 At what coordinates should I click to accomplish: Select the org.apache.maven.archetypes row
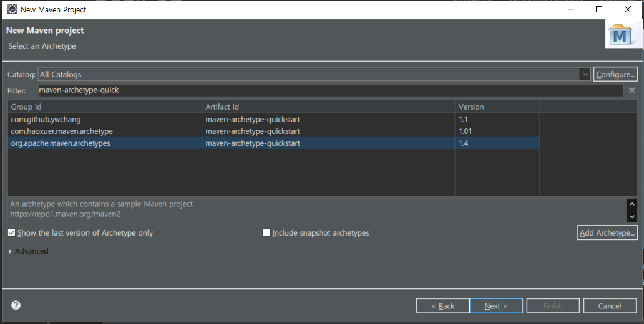coord(273,143)
